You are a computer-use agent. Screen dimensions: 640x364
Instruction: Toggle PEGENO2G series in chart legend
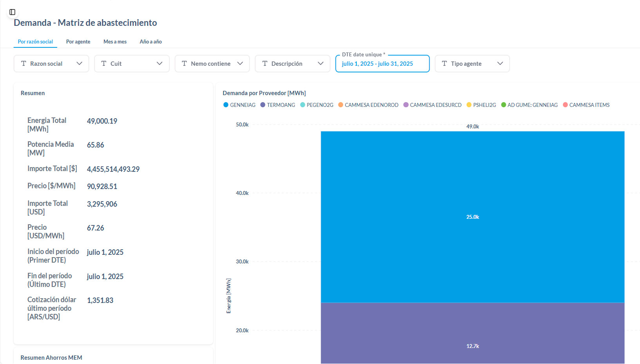(x=316, y=105)
